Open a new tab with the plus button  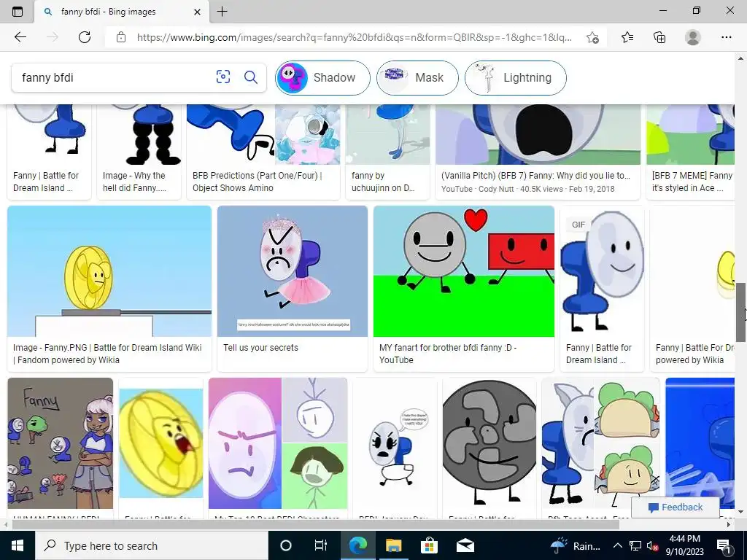(222, 12)
